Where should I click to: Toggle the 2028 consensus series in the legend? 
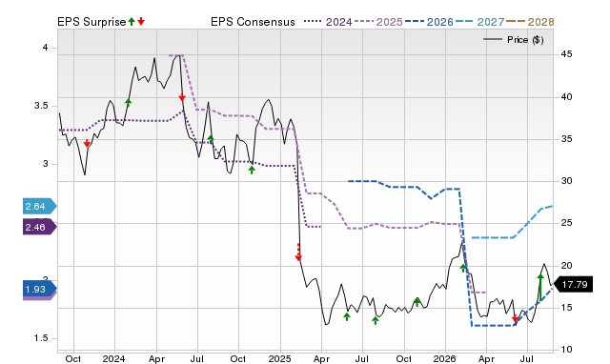(x=530, y=22)
